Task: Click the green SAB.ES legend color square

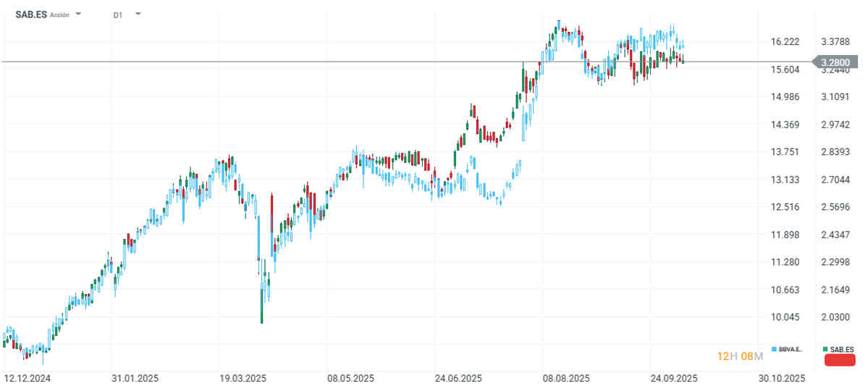Action: tap(826, 350)
